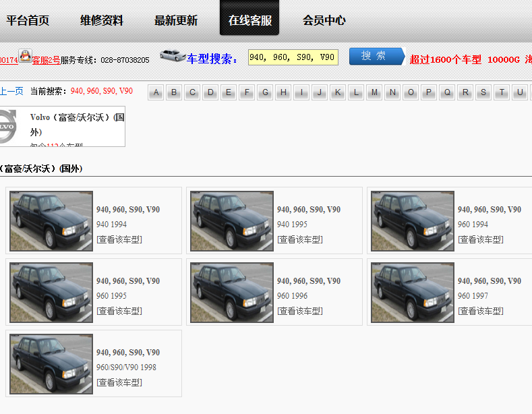Filter by letter G
Image resolution: width=532 pixels, height=414 pixels.
265,92
